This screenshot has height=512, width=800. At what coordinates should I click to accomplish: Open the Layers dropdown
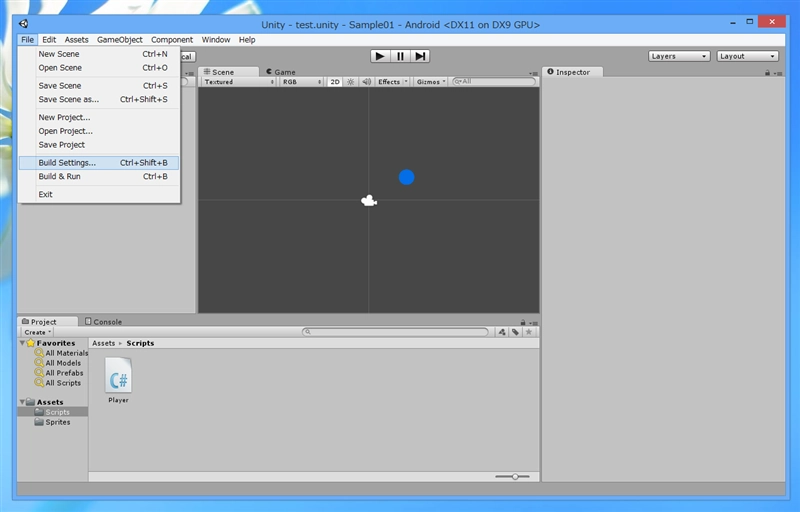[679, 56]
